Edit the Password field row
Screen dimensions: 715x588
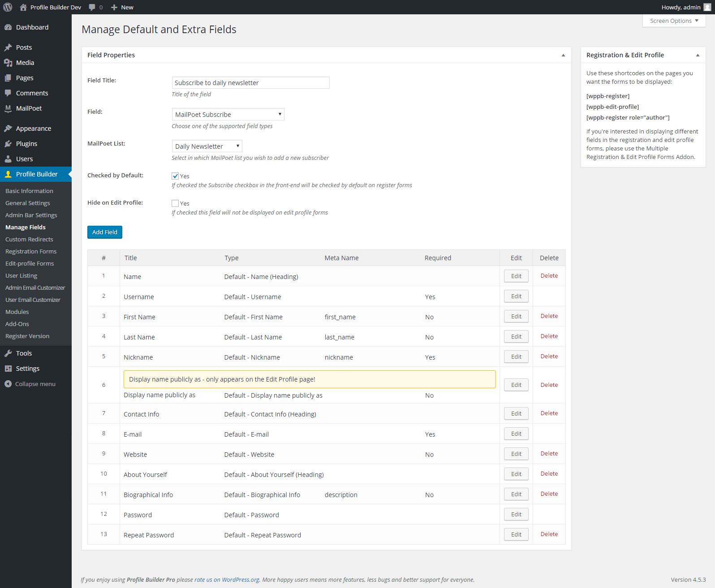click(516, 514)
